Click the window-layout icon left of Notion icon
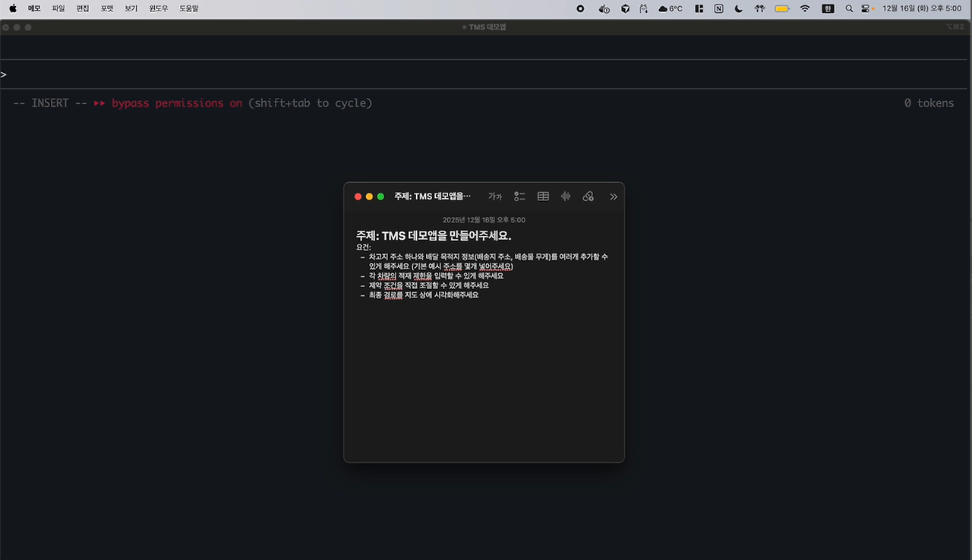The height and width of the screenshot is (560, 972). [x=699, y=8]
